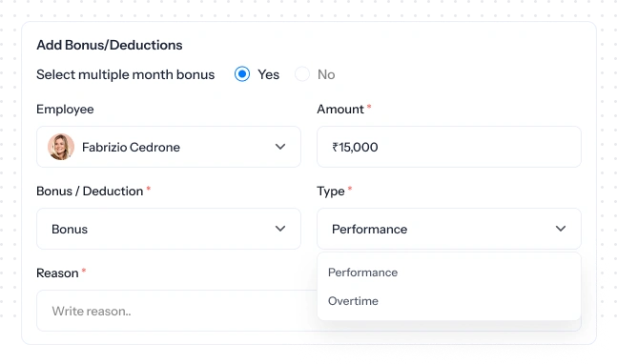Open the Bonus / Deduction dropdown chevron
Image resolution: width=617 pixels, height=364 pixels.
tap(280, 229)
